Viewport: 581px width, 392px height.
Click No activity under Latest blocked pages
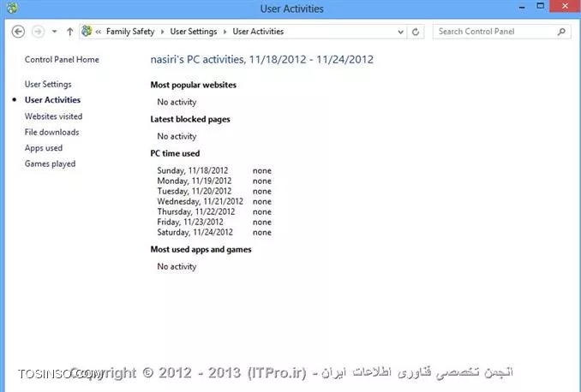(x=177, y=137)
